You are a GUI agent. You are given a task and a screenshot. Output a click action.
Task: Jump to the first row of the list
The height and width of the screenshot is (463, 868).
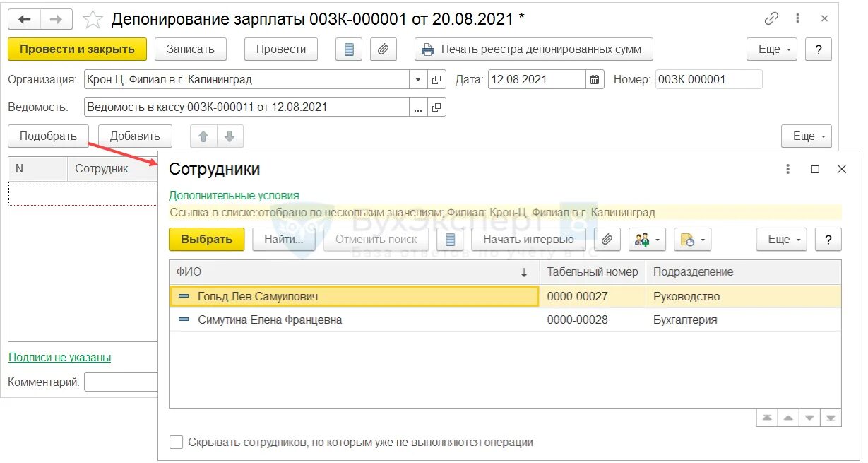(x=766, y=418)
